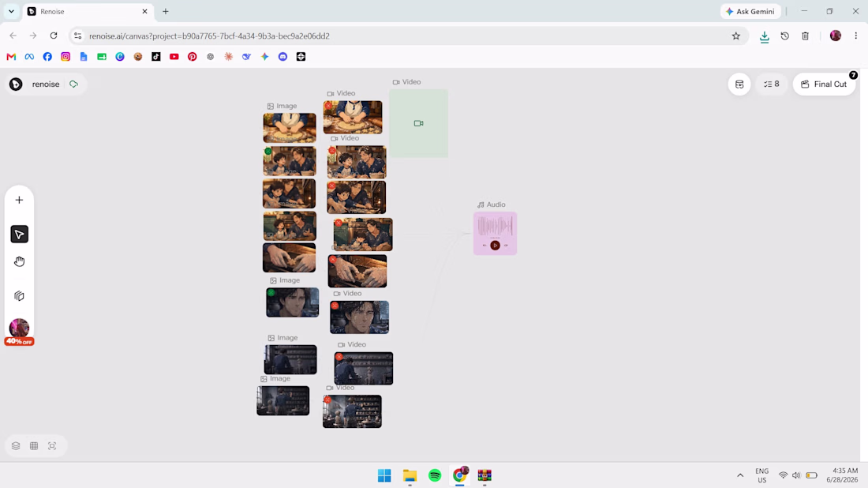868x488 pixels.
Task: Click the Ask Gemini button
Action: tap(750, 11)
